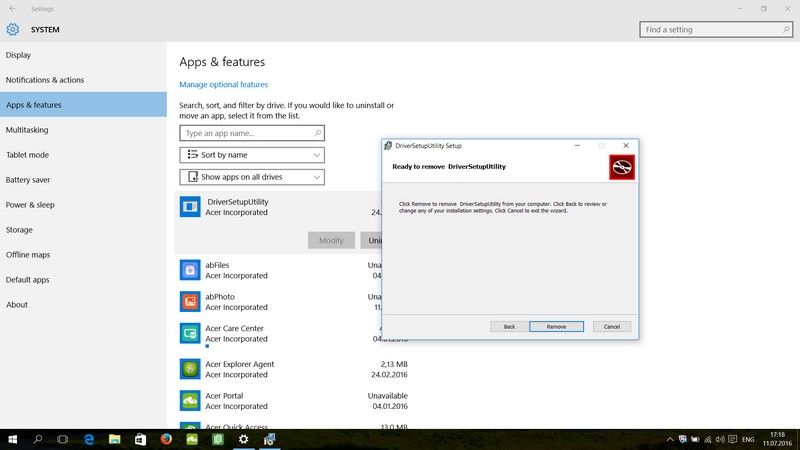This screenshot has width=800, height=450.
Task: Expand the Show apps on all drives dropdown
Action: (x=252, y=177)
